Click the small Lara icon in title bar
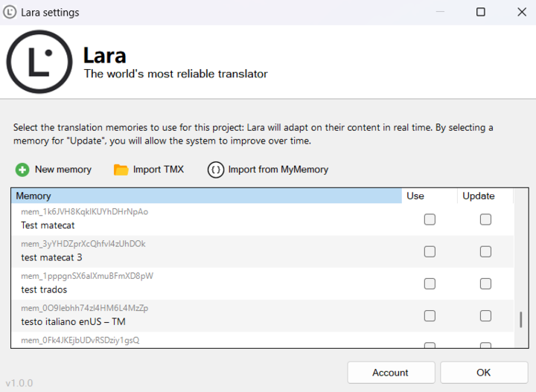Viewport: 536px width, 392px height. point(10,12)
